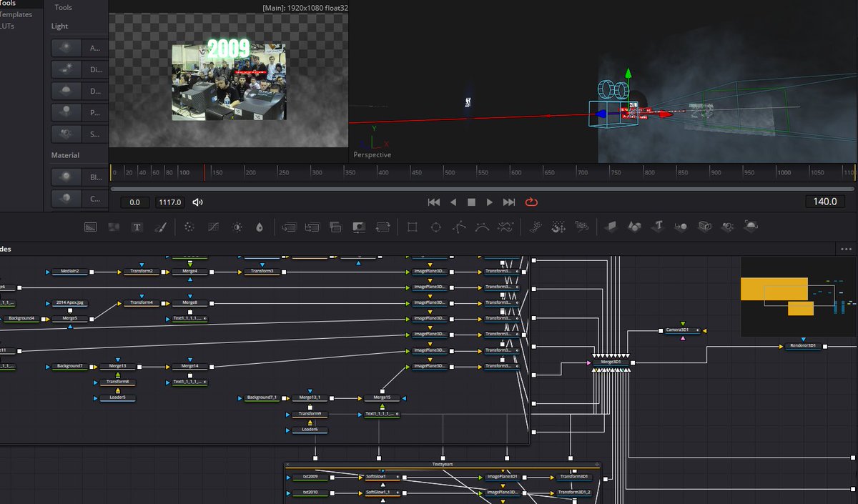Select the Paint tool icon
Viewport: 858px width, 504px height.
(x=162, y=226)
